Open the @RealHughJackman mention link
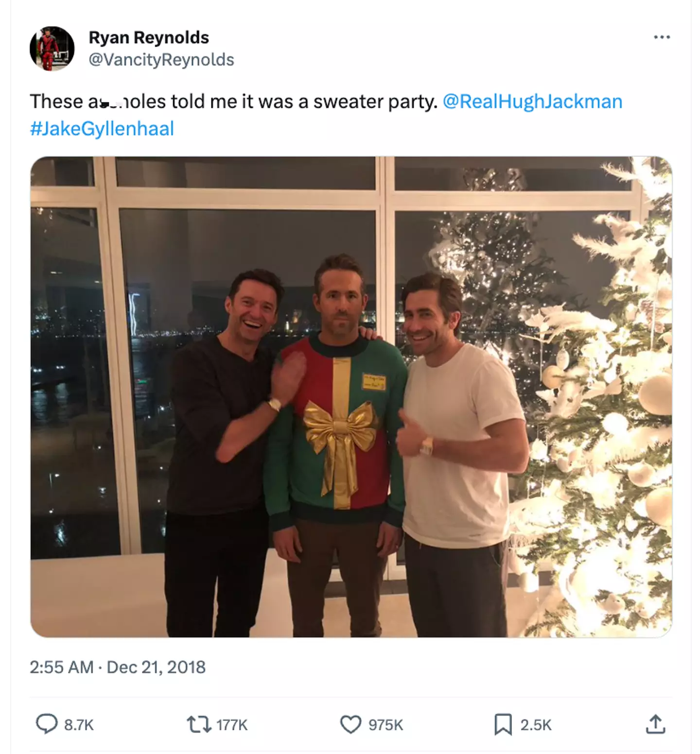This screenshot has height=754, width=700. tap(532, 102)
